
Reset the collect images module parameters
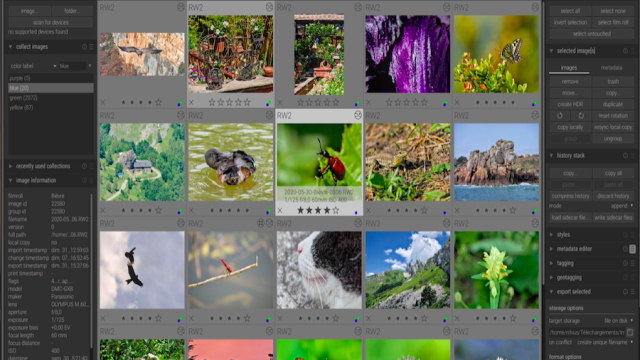pyautogui.click(x=84, y=47)
